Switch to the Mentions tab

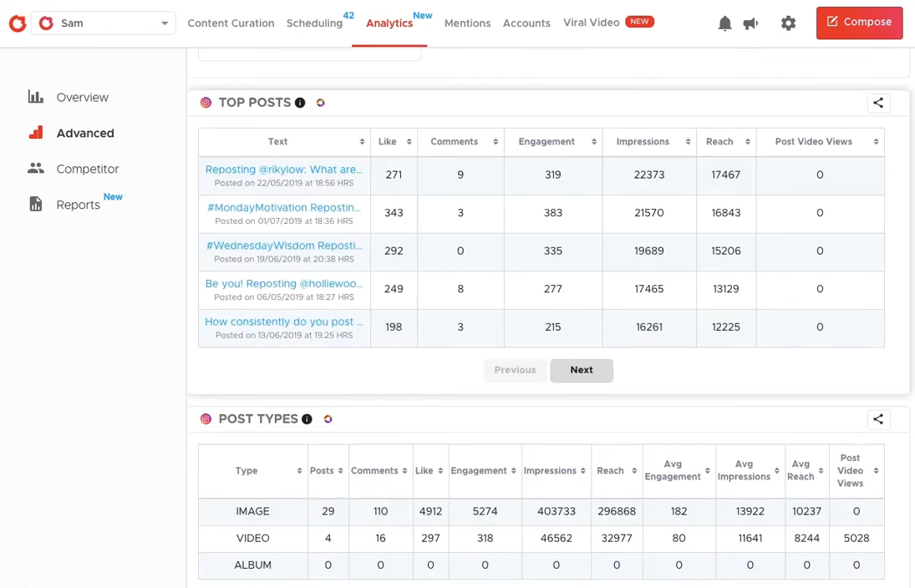pyautogui.click(x=467, y=23)
